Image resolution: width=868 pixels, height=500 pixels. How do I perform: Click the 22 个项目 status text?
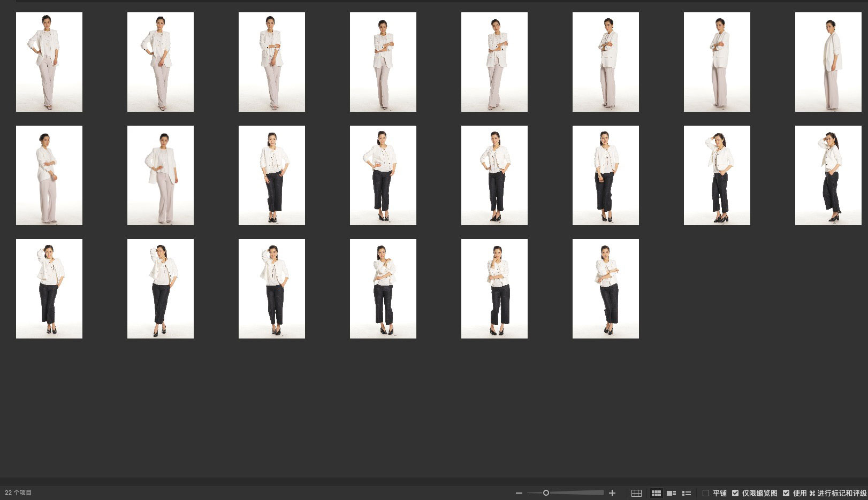coord(18,493)
